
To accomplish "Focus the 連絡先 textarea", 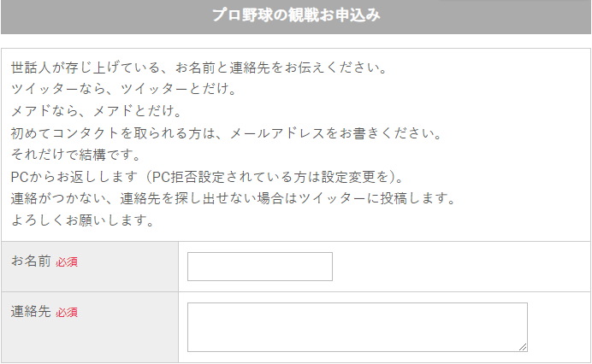I will click(357, 327).
